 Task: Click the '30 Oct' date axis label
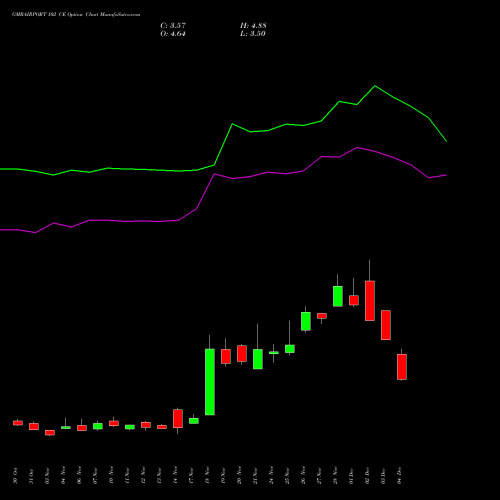point(15,476)
